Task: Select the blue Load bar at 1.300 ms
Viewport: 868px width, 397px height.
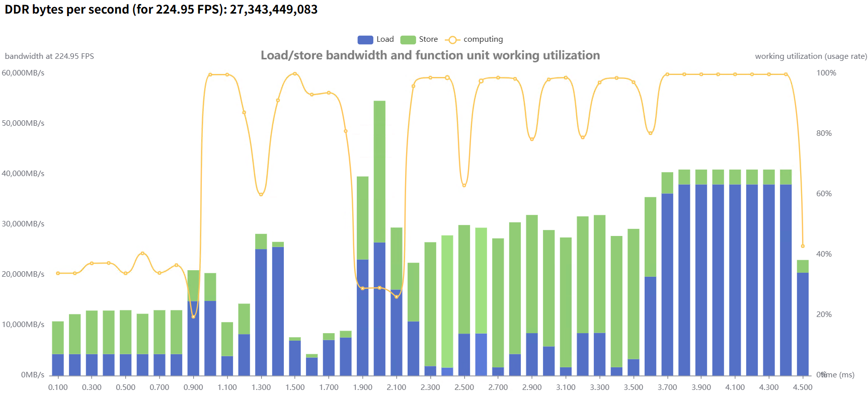Action: point(261,312)
